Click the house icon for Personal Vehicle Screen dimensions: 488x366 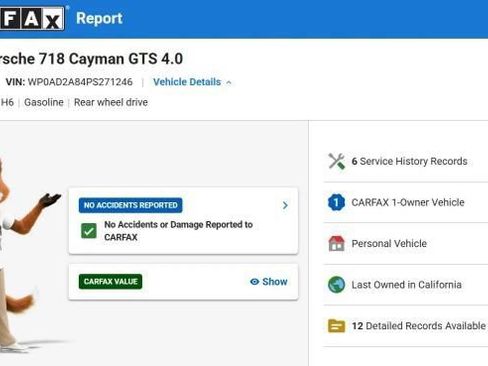click(336, 243)
